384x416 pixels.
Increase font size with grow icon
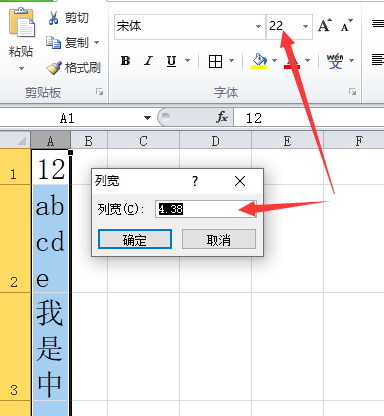(x=324, y=26)
